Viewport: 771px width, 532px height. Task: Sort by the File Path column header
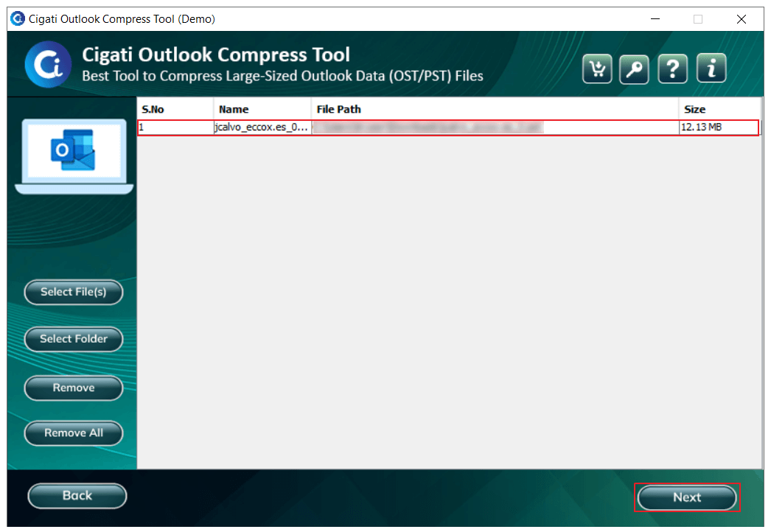(x=495, y=109)
